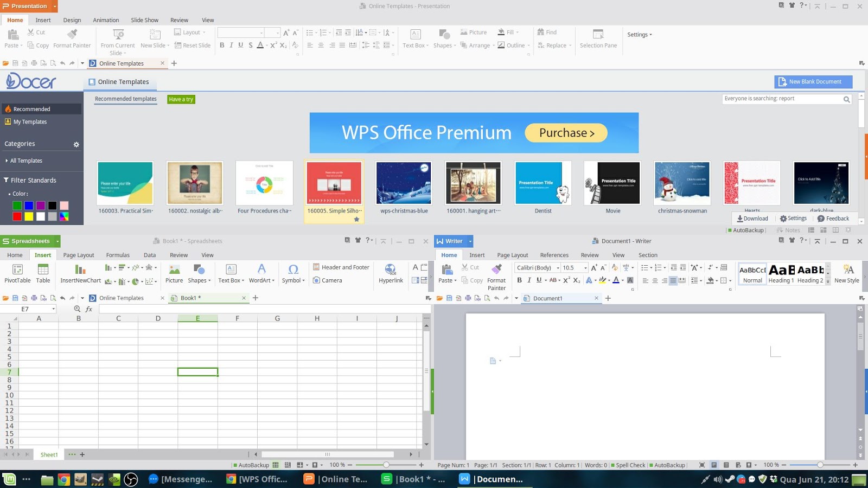Image resolution: width=868 pixels, height=488 pixels.
Task: Toggle AutoBackup in the Spreadsheets status bar
Action: tap(251, 465)
